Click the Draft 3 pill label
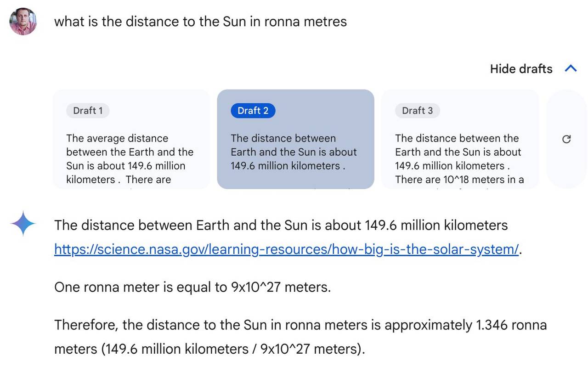Screen dimensions: 588x367 point(417,111)
